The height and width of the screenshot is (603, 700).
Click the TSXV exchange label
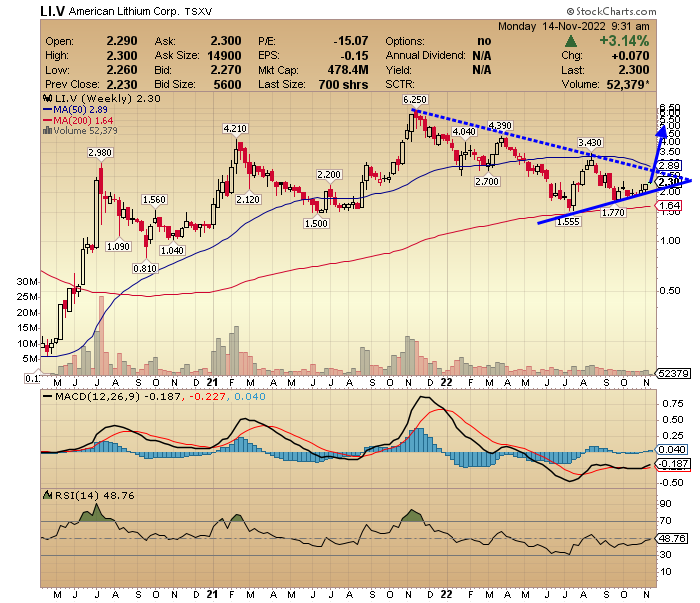[198, 12]
